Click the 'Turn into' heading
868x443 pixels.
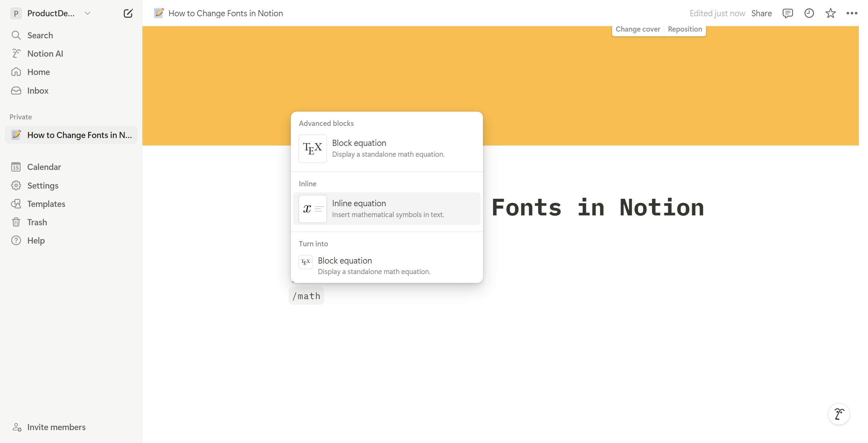[313, 244]
